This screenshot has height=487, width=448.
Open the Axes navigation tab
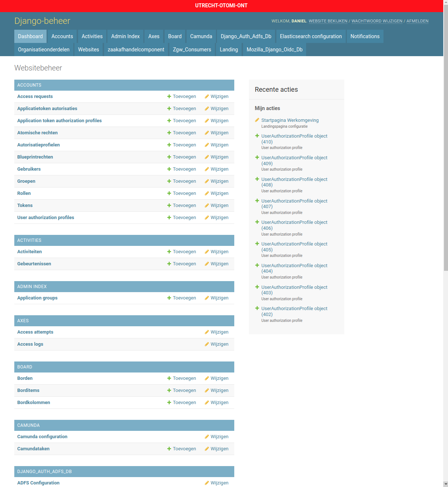[154, 36]
